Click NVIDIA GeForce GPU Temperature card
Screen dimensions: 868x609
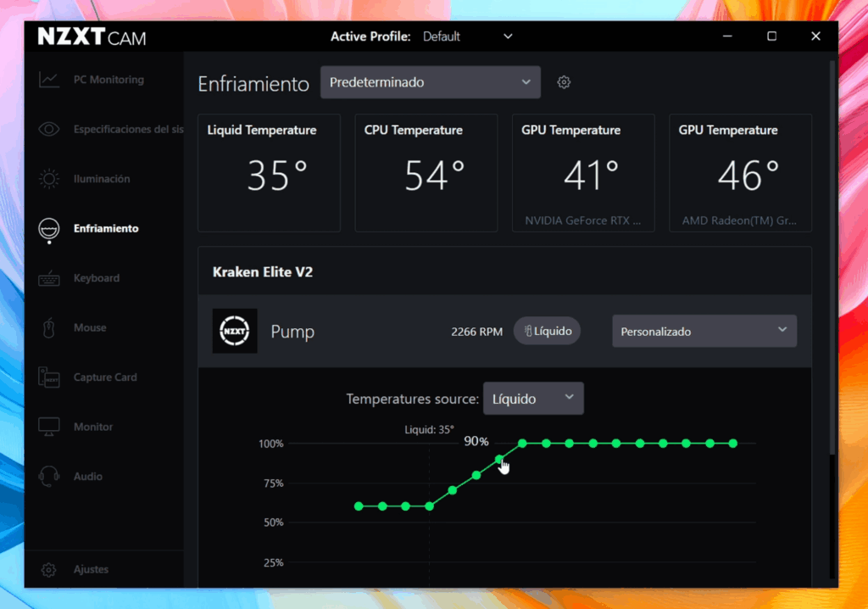[583, 173]
